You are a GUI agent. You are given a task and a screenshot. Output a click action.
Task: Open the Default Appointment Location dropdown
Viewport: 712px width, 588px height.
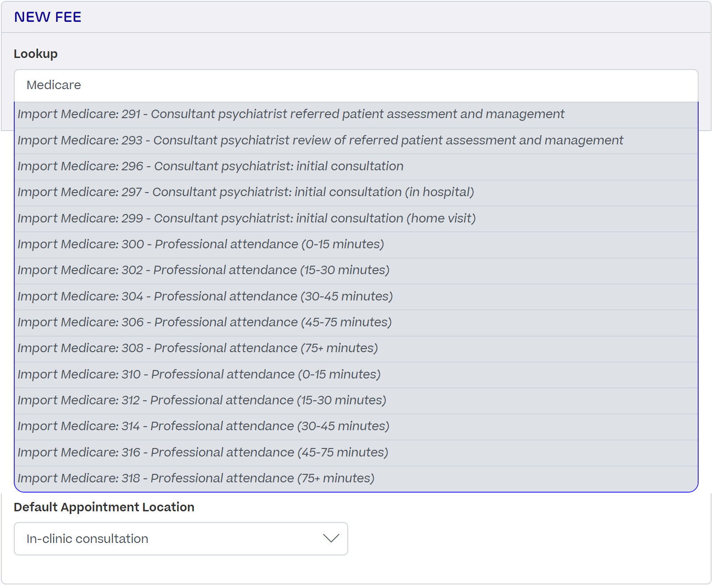coord(181,539)
